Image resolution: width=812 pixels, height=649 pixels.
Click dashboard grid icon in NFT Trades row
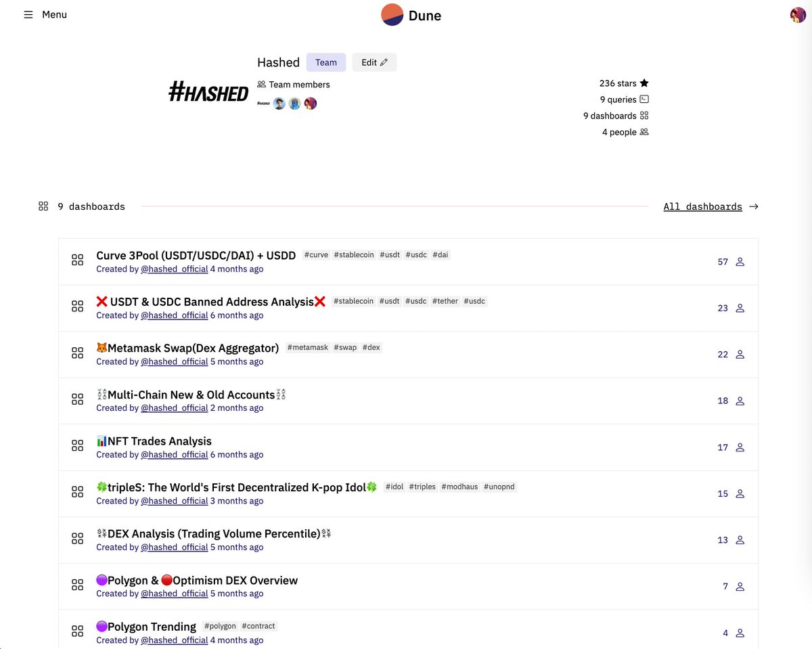(77, 446)
